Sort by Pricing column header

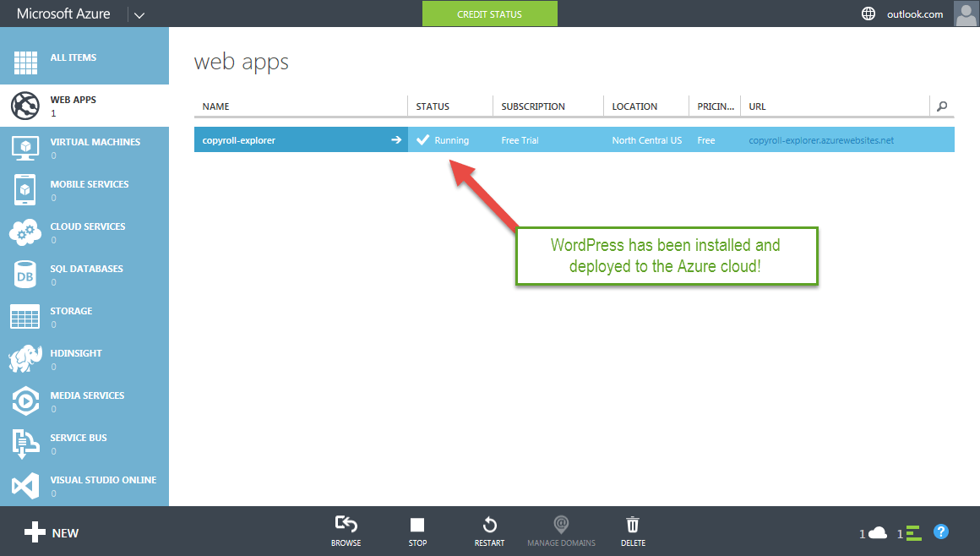[716, 106]
